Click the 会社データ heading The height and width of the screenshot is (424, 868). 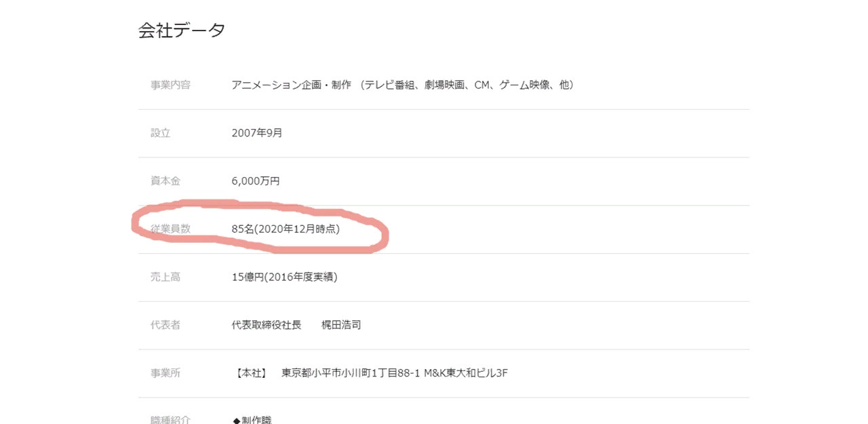pyautogui.click(x=182, y=31)
